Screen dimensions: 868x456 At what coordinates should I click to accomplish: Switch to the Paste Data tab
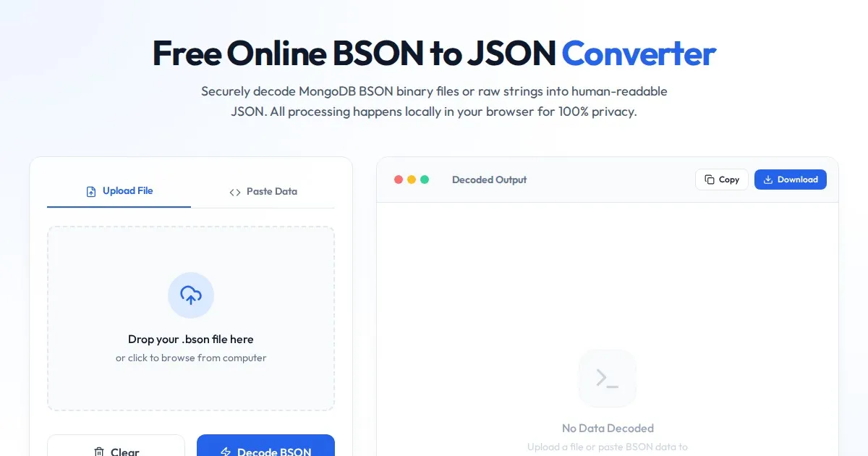[263, 191]
